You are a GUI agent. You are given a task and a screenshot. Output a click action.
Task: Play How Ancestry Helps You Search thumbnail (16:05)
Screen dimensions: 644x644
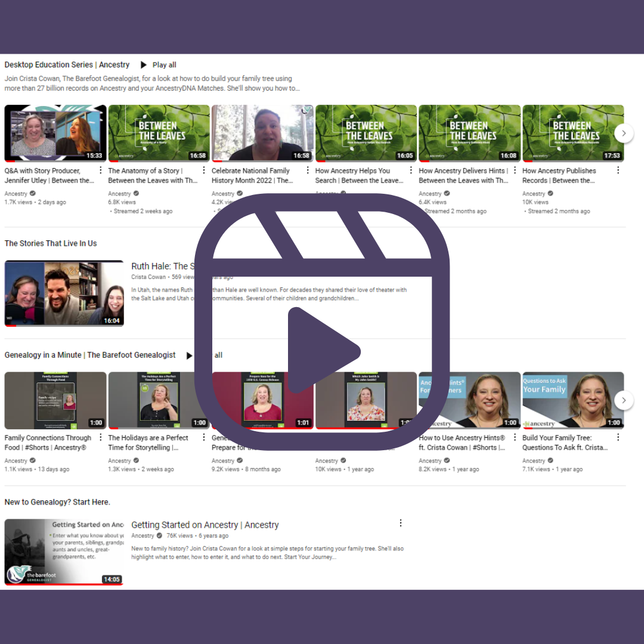[x=366, y=134]
